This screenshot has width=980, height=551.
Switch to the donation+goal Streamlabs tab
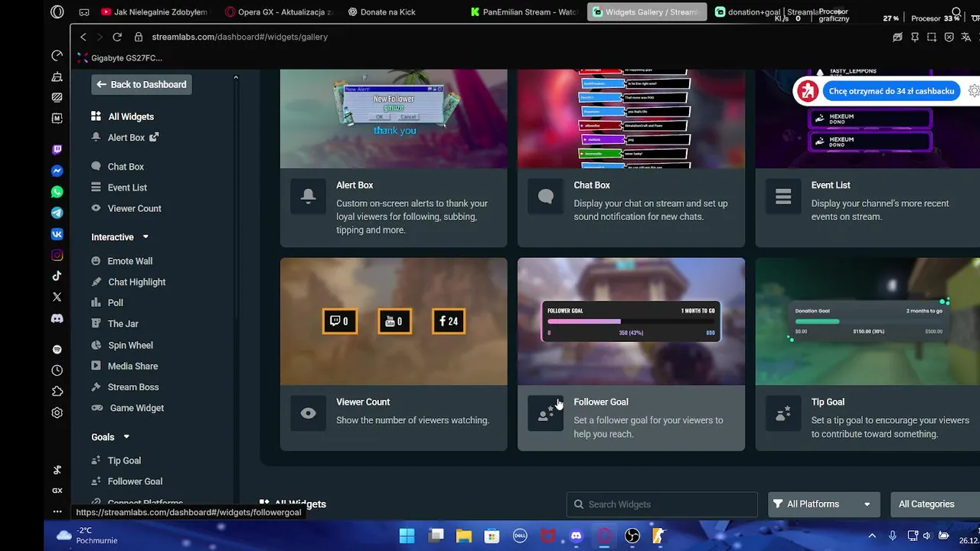[767, 11]
